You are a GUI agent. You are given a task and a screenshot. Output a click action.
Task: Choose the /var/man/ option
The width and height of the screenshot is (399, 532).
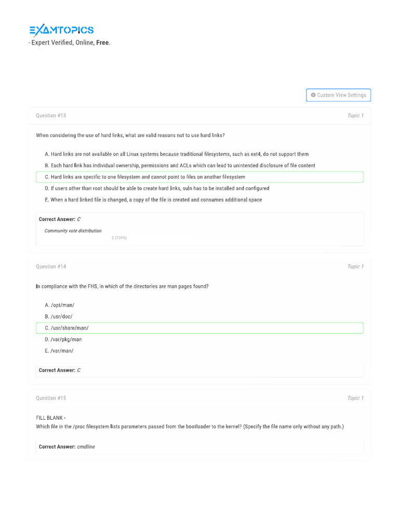tap(59, 351)
